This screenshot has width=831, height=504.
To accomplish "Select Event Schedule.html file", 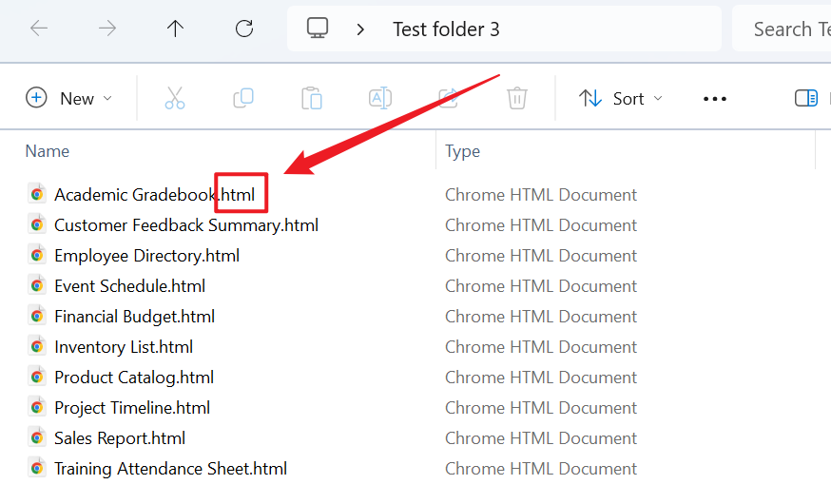I will click(x=130, y=286).
